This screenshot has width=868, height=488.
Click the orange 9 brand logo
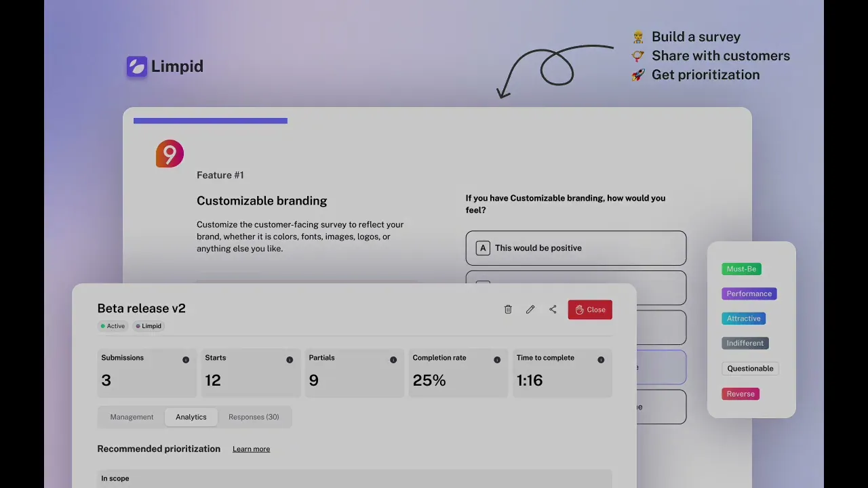tap(170, 154)
